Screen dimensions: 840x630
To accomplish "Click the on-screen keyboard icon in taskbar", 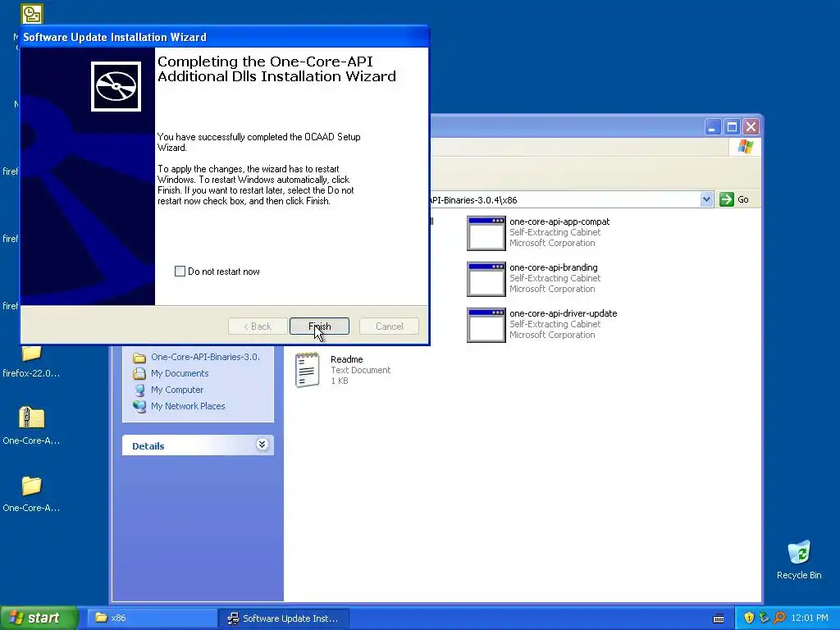I will click(719, 619).
